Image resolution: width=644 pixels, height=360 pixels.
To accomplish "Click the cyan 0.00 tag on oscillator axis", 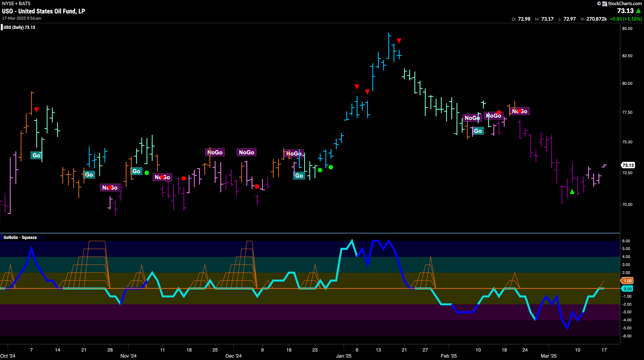I will (628, 289).
